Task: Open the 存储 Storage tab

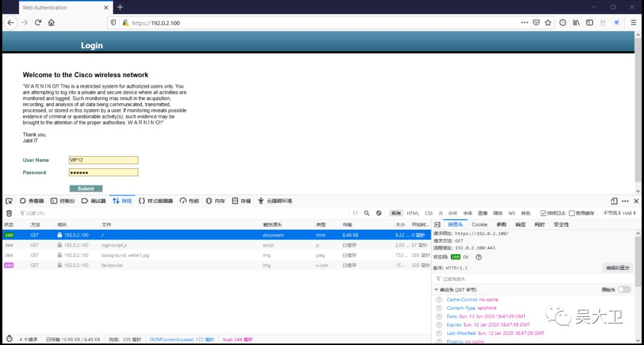Action: click(241, 201)
